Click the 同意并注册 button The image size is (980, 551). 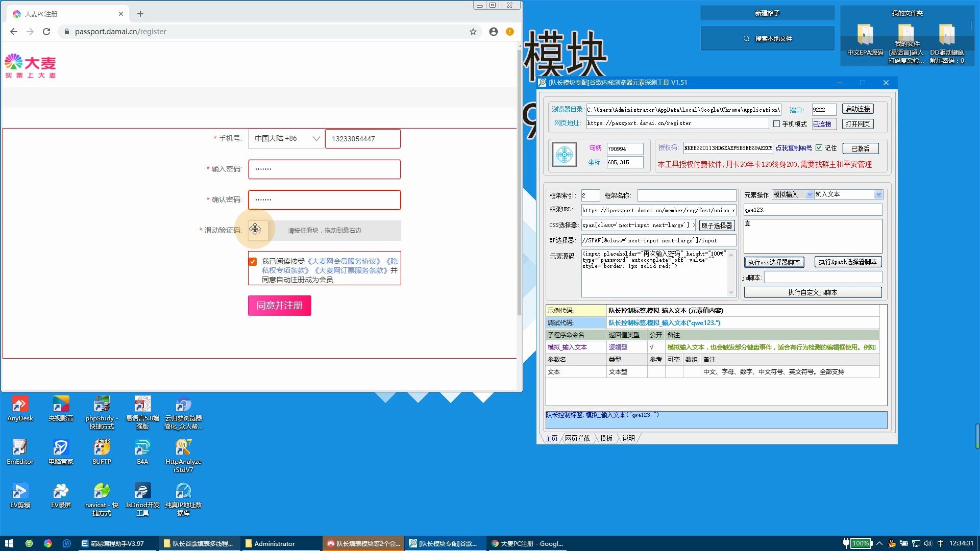coord(279,306)
